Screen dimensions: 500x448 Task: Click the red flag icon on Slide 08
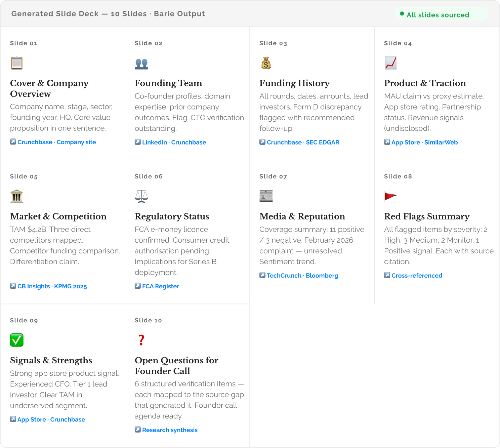[x=390, y=196]
